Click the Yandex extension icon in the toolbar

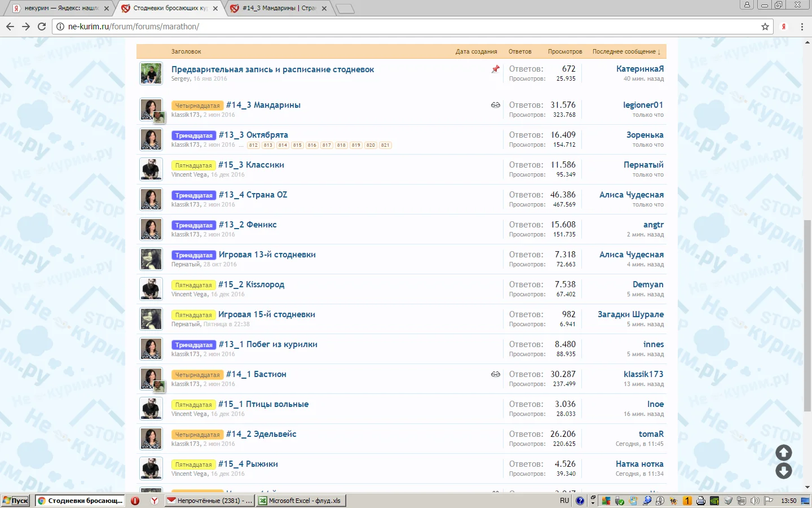[784, 27]
